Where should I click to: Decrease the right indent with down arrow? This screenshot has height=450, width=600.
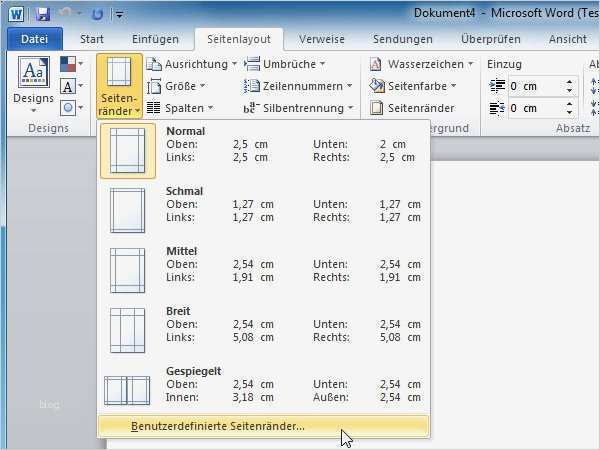[570, 112]
